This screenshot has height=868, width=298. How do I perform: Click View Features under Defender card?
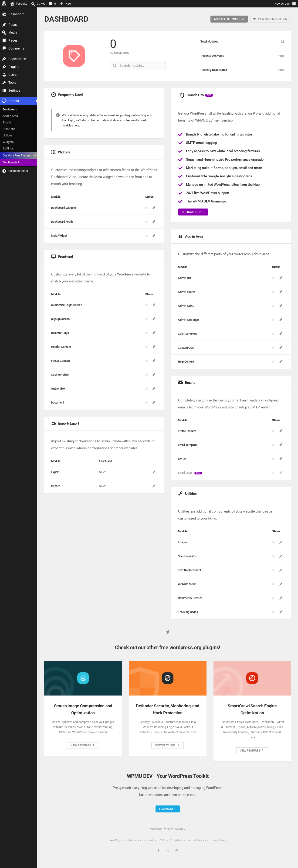[x=168, y=745]
